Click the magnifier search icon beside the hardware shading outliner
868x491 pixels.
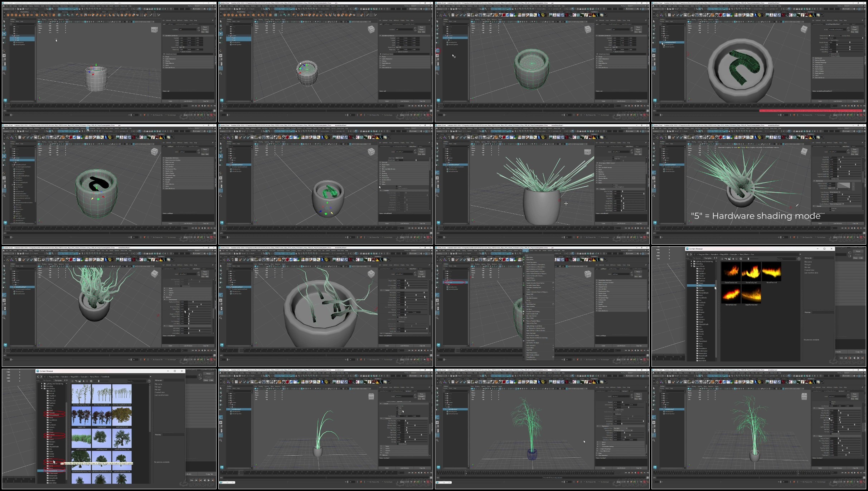[654, 195]
